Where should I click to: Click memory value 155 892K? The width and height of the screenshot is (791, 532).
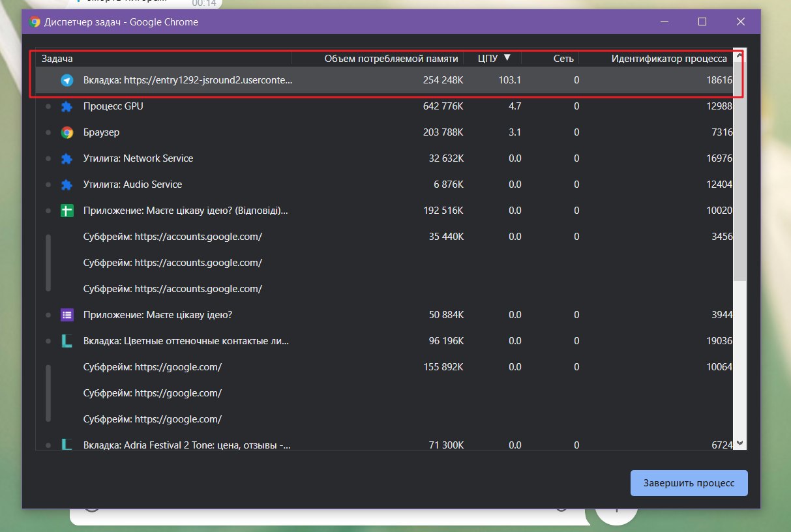click(x=443, y=367)
